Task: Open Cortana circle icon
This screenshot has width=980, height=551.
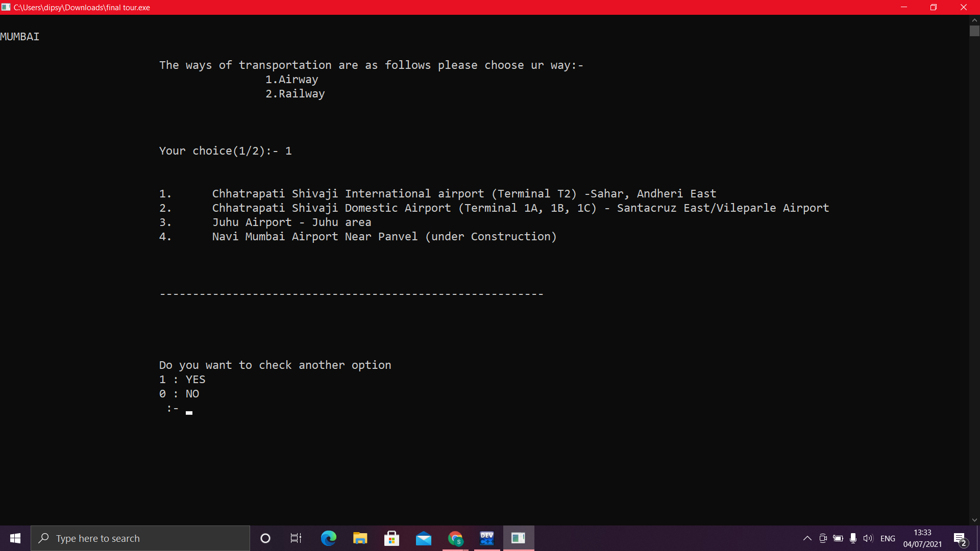Action: coord(265,538)
